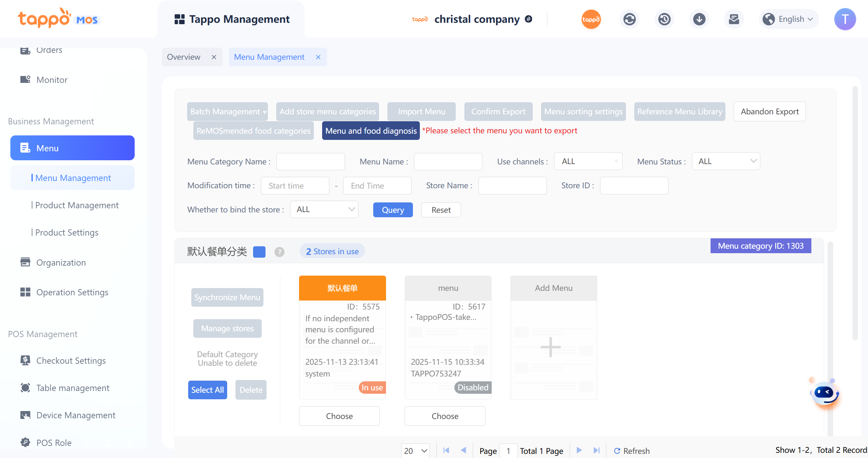This screenshot has height=458, width=868.
Task: Go to next page arrow
Action: (579, 450)
